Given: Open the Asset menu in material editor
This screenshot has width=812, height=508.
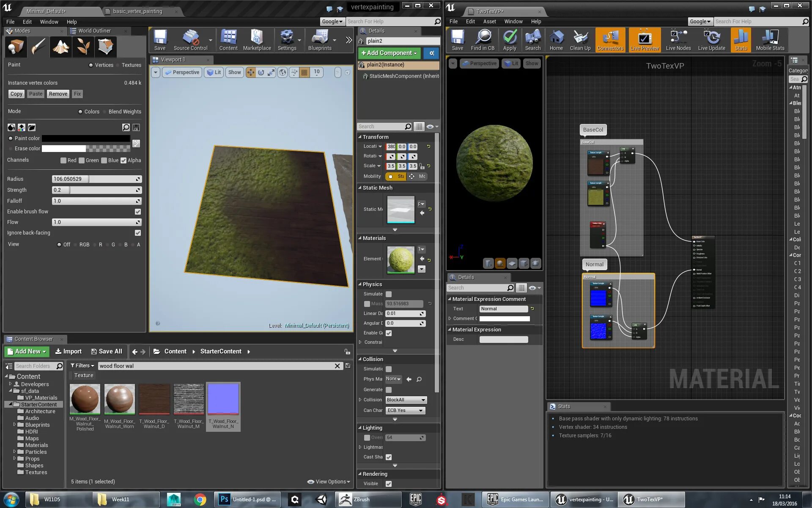Looking at the screenshot, I should pos(489,22).
